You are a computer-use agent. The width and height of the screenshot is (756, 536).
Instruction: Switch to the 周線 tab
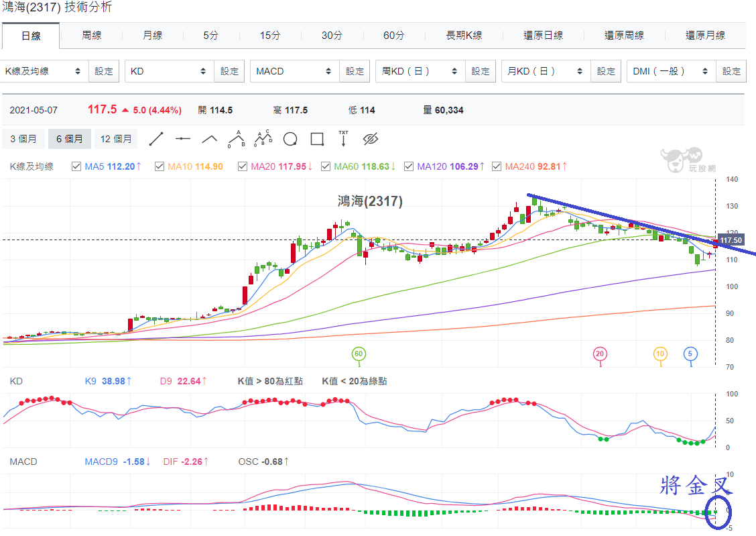point(92,35)
